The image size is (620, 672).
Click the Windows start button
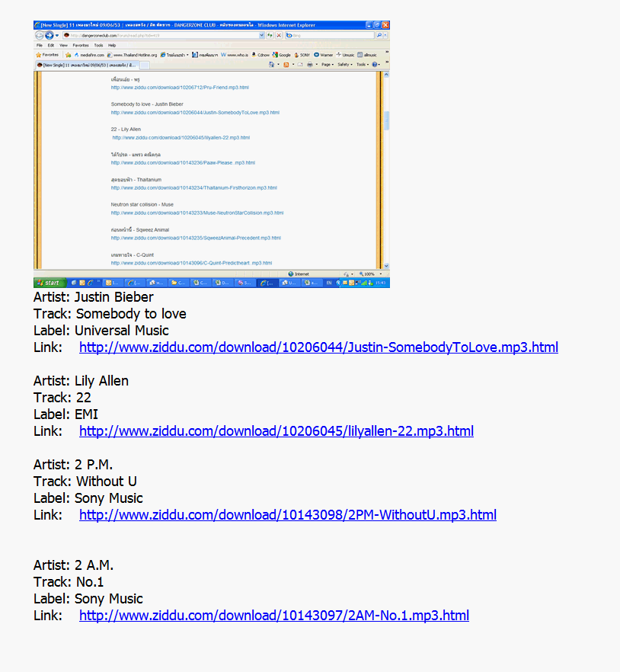50,283
